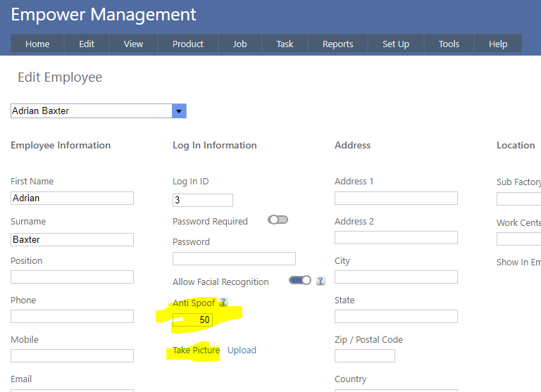Click help icon beside Allow Facial Recognition toggle

tap(321, 281)
